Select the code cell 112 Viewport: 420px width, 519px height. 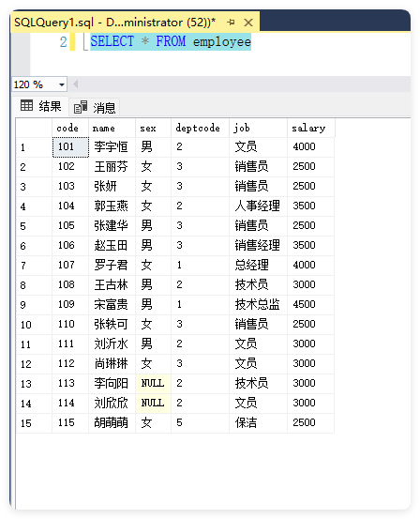click(70, 364)
